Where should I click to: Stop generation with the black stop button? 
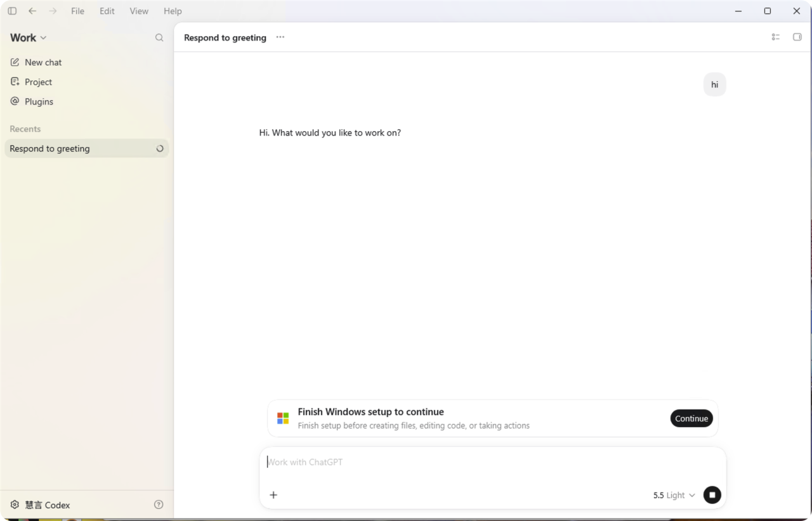(712, 495)
